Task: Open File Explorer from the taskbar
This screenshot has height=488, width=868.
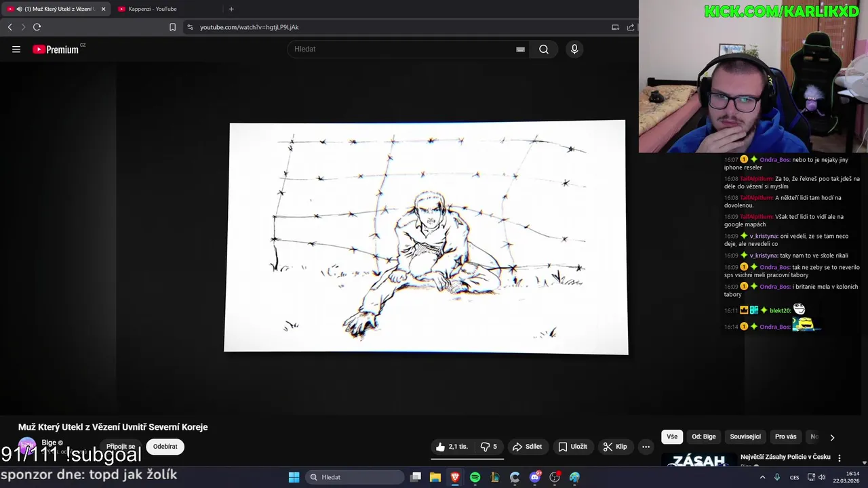Action: click(x=435, y=477)
